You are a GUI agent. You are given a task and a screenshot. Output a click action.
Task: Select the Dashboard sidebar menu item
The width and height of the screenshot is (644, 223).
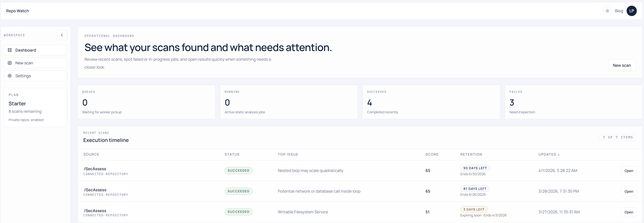pyautogui.click(x=35, y=50)
